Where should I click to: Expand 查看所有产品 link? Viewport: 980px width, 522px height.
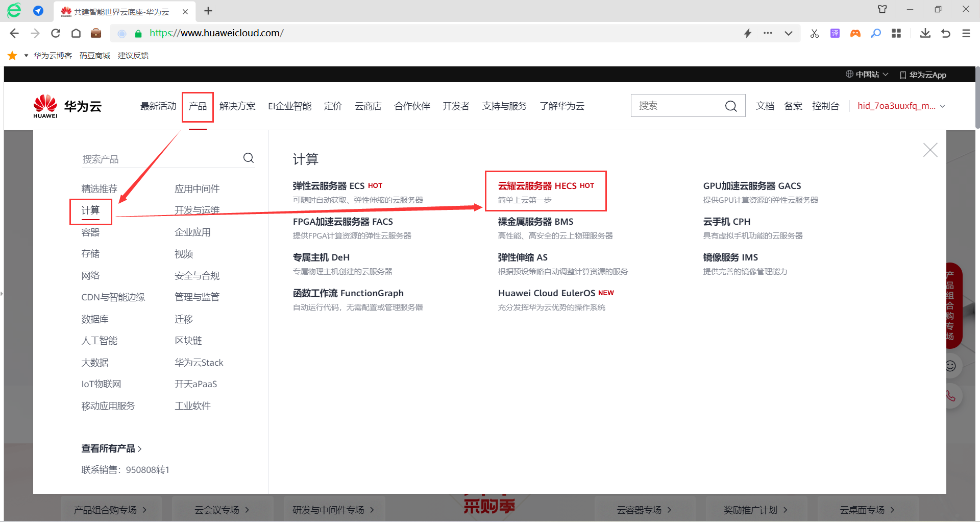coord(112,448)
